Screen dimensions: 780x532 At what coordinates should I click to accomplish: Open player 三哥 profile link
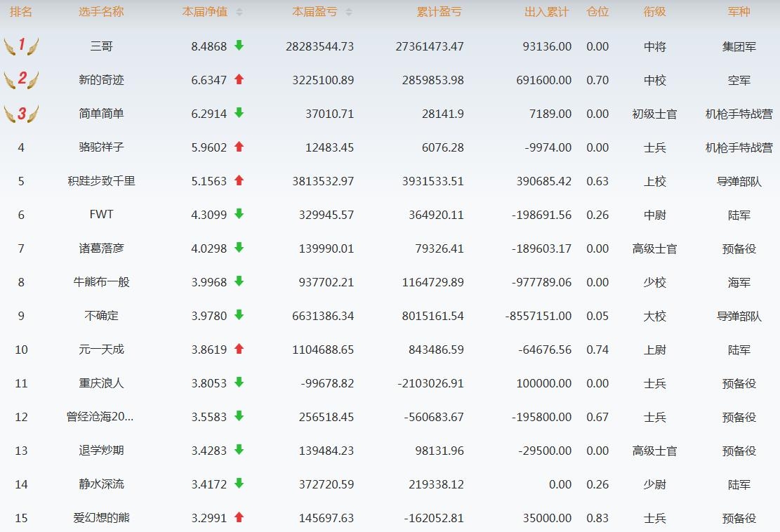(101, 46)
